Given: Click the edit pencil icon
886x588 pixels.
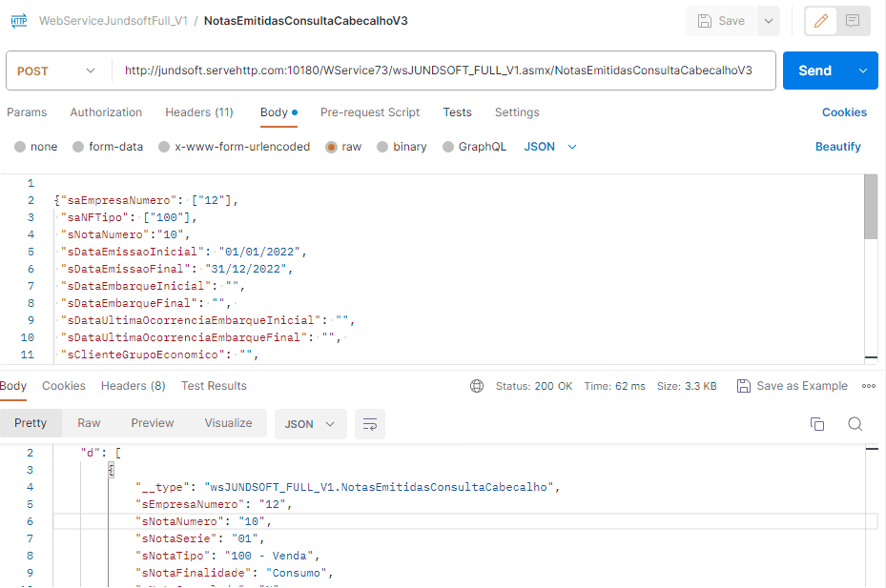Looking at the screenshot, I should point(821,21).
